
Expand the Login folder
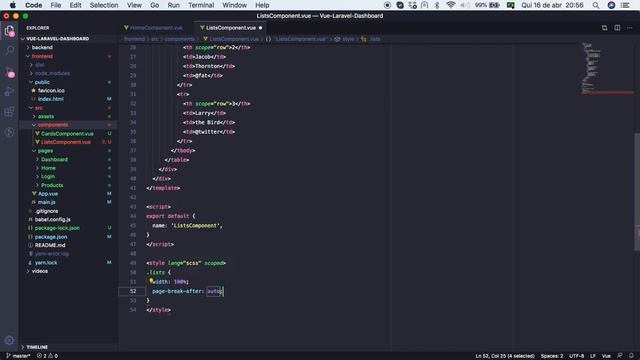coord(48,176)
